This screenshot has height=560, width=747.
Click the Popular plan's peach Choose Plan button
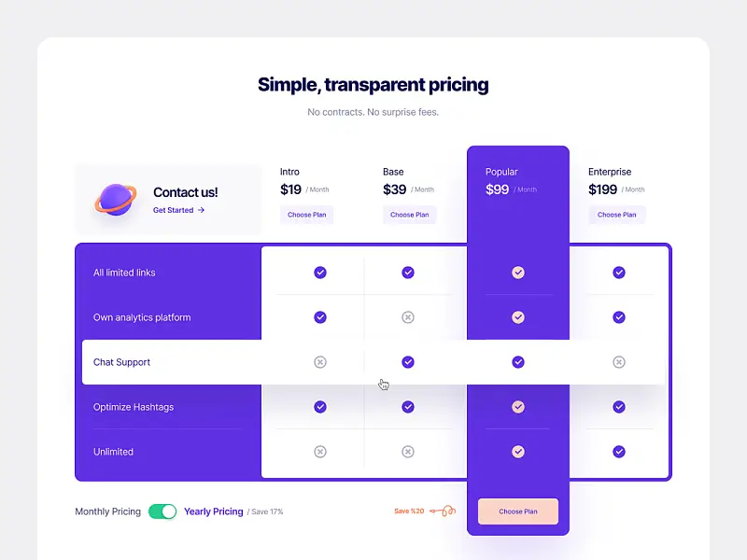click(x=518, y=511)
